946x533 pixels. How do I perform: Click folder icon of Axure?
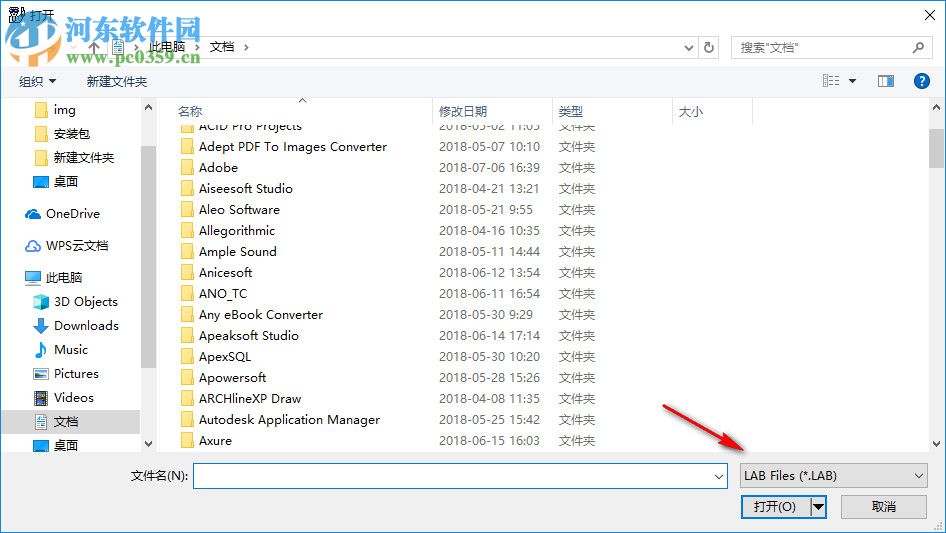click(187, 441)
